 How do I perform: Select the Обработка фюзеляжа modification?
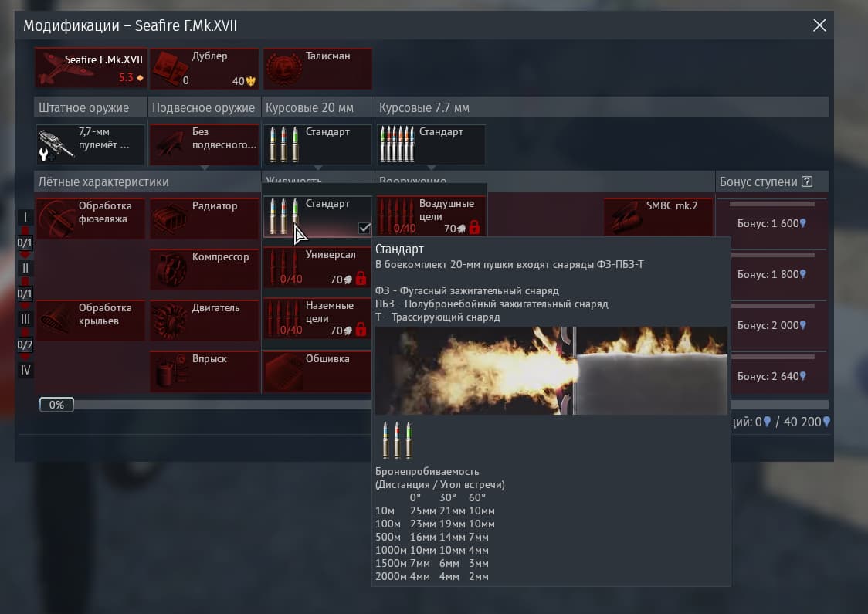click(91, 218)
